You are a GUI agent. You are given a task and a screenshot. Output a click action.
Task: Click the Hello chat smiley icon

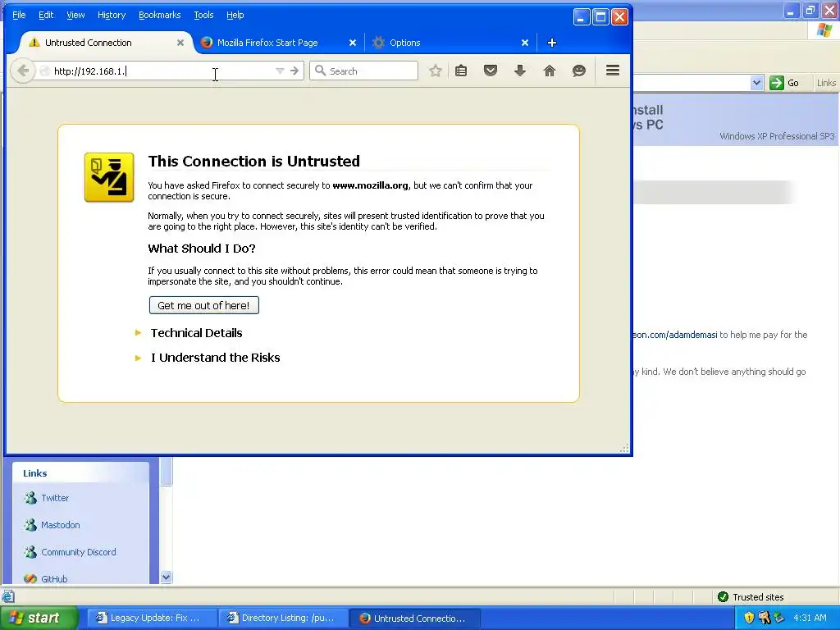(x=579, y=71)
